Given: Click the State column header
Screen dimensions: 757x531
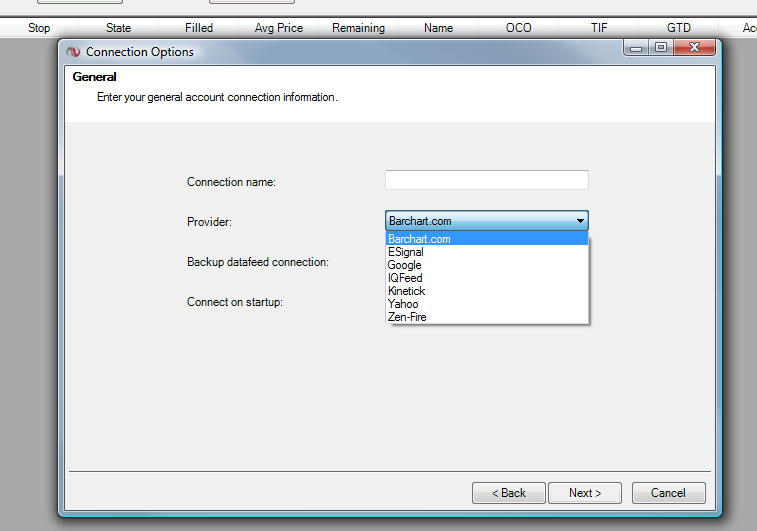Looking at the screenshot, I should click(118, 28).
